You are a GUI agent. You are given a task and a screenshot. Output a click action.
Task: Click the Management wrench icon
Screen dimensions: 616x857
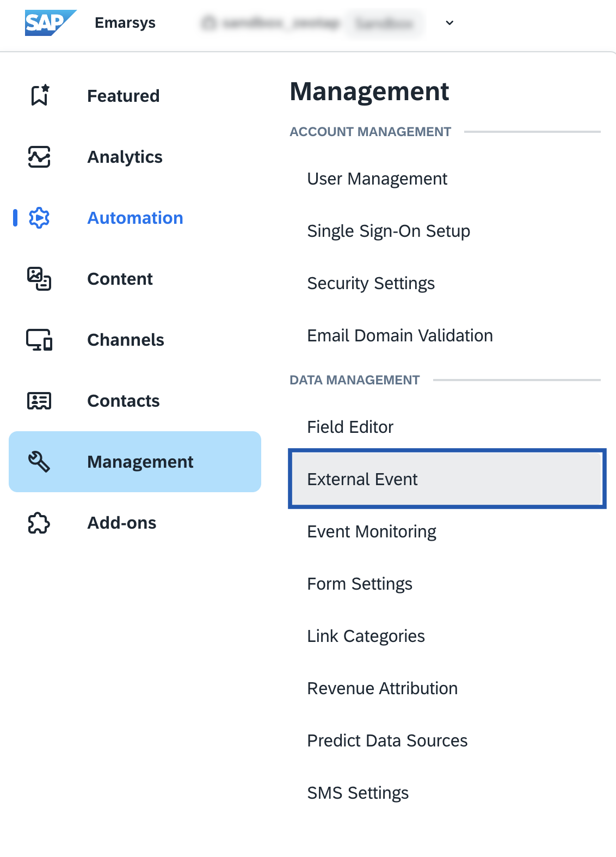point(39,462)
